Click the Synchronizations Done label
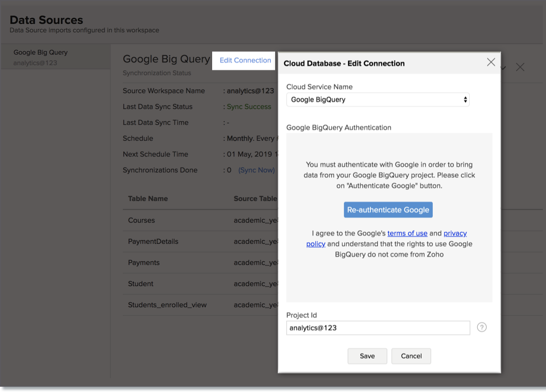The height and width of the screenshot is (392, 546). coord(160,170)
